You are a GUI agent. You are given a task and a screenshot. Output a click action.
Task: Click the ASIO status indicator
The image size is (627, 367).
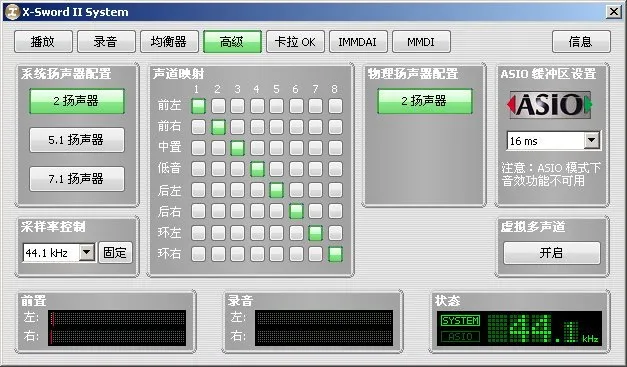pos(460,336)
